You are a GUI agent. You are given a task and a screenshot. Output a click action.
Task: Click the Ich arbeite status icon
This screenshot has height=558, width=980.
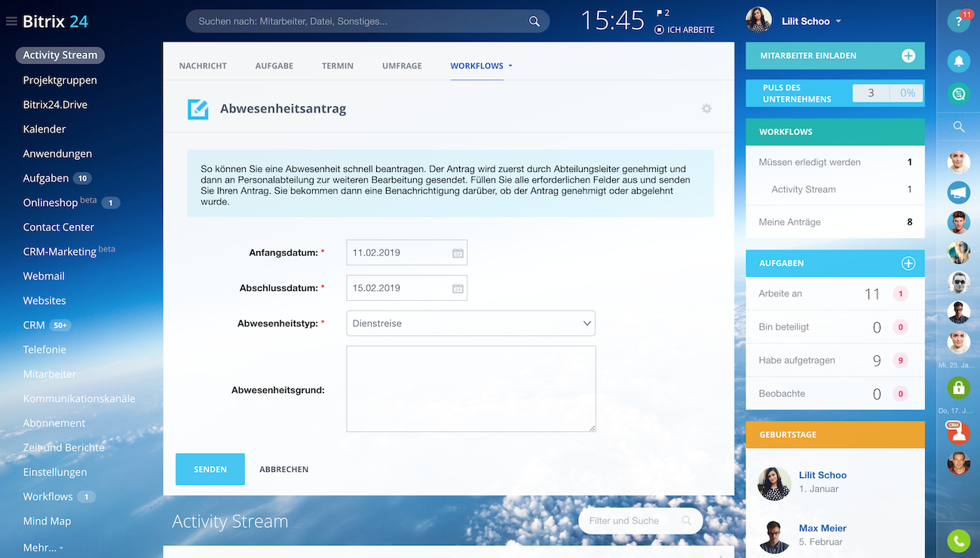(660, 30)
